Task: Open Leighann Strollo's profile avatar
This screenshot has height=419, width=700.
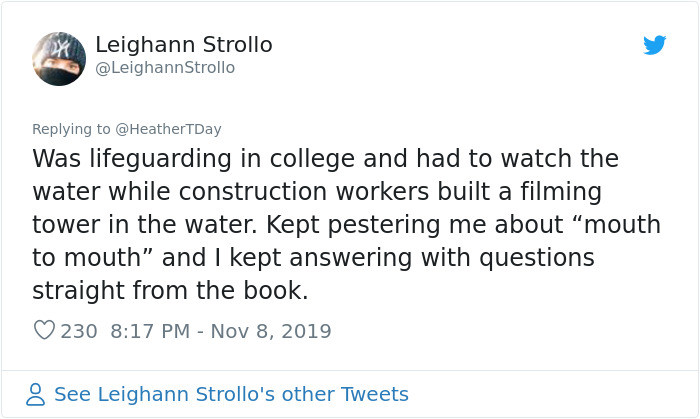Action: point(59,58)
